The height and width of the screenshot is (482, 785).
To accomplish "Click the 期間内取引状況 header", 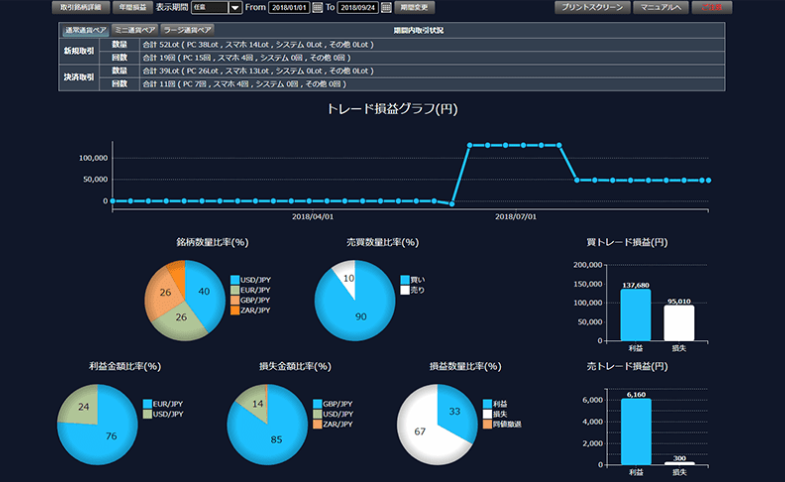I will point(419,30).
